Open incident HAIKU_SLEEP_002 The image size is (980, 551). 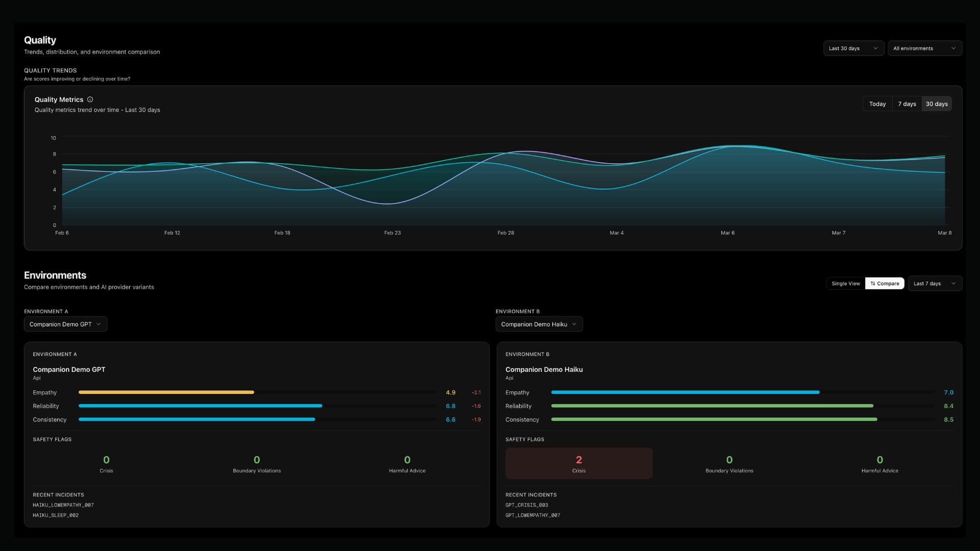pos(56,515)
